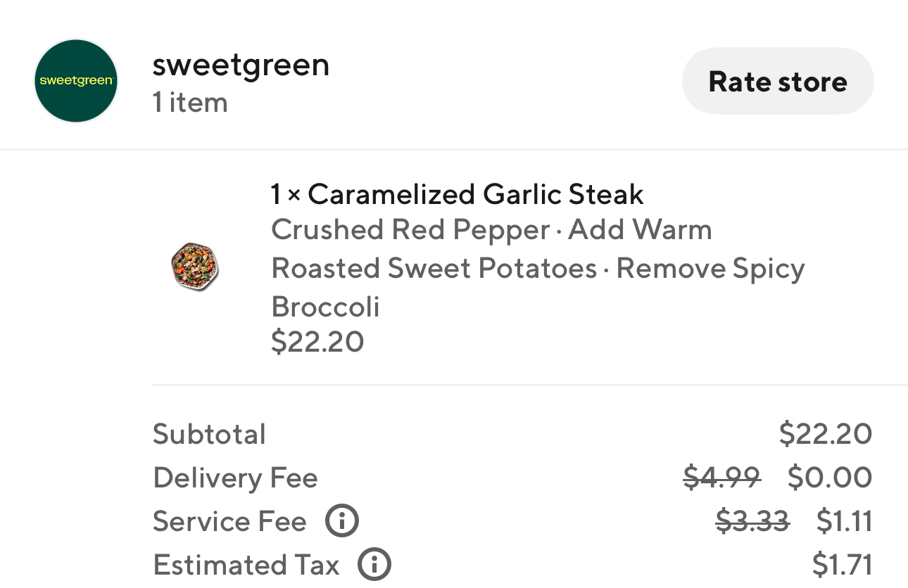Click the crossed-out $3.33 service fee

(752, 522)
